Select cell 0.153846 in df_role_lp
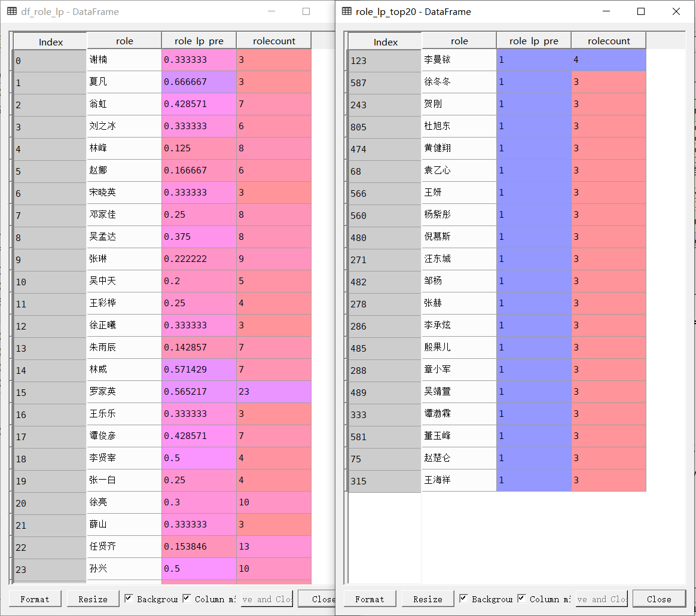Screen dimensions: 696x616 point(199,547)
